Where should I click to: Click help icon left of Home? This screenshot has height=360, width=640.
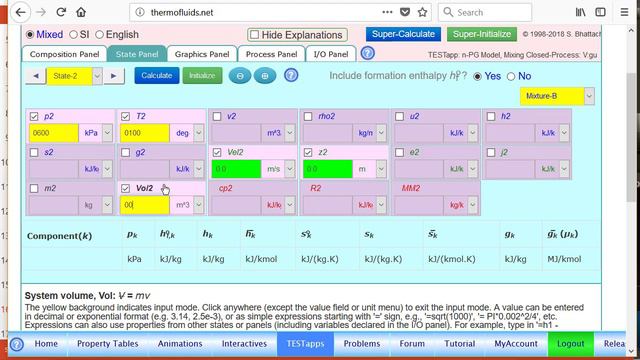click(16, 344)
